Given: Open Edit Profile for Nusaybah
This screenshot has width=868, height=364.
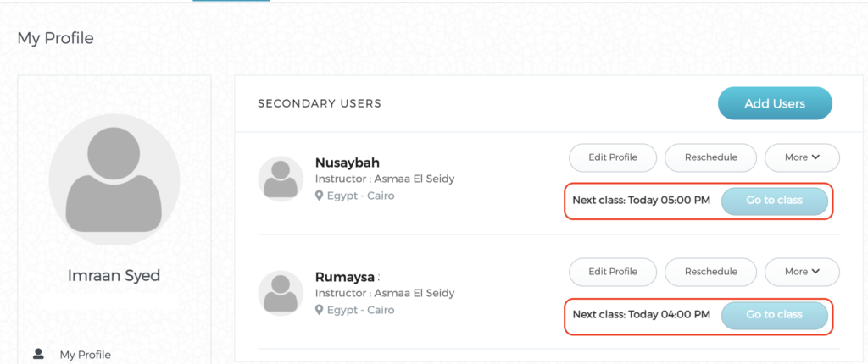Looking at the screenshot, I should click(x=613, y=157).
